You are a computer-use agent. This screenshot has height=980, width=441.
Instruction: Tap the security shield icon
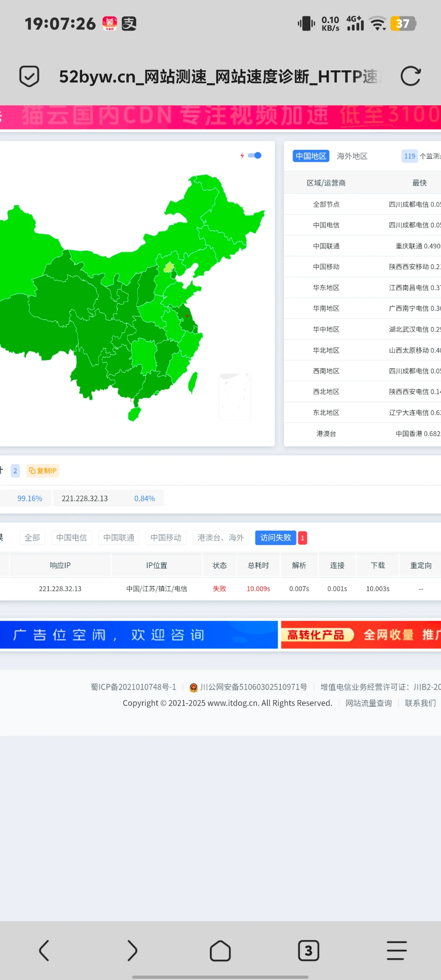pos(29,77)
